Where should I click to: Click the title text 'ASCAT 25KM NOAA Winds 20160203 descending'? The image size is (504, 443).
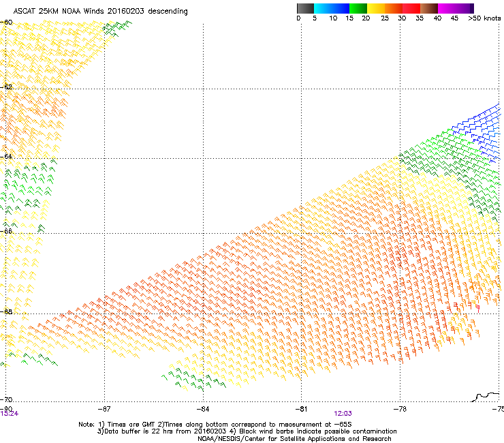101,12
